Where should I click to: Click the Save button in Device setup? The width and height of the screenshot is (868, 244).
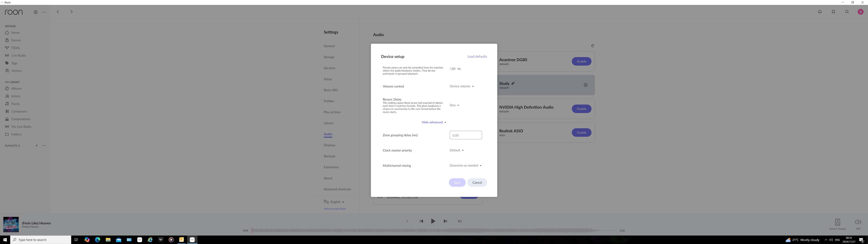click(457, 183)
